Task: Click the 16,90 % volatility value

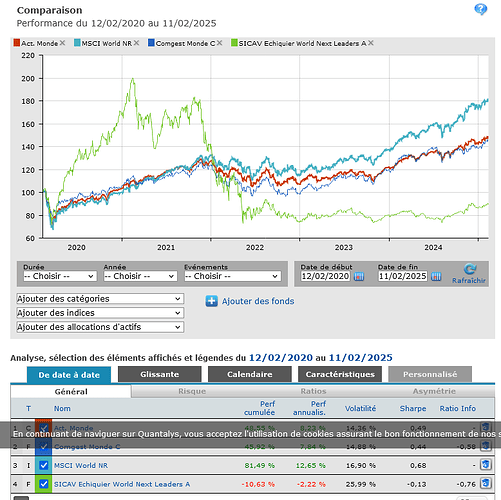Action: coord(361,465)
